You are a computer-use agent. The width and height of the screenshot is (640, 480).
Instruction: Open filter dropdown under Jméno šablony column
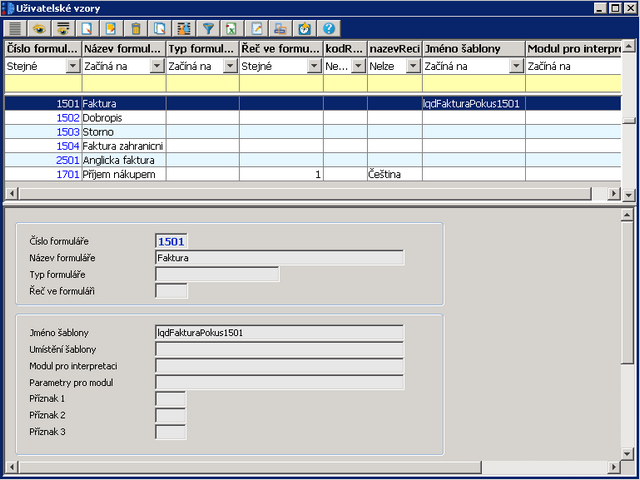click(516, 66)
